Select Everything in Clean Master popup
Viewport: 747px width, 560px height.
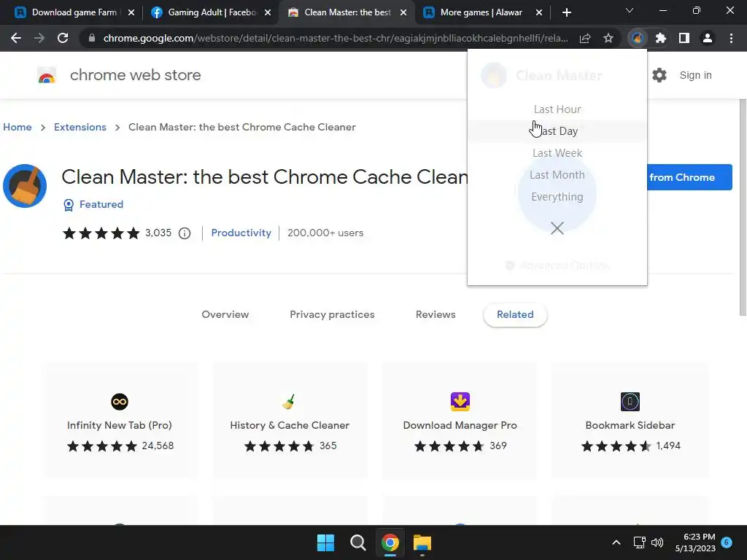pos(557,197)
